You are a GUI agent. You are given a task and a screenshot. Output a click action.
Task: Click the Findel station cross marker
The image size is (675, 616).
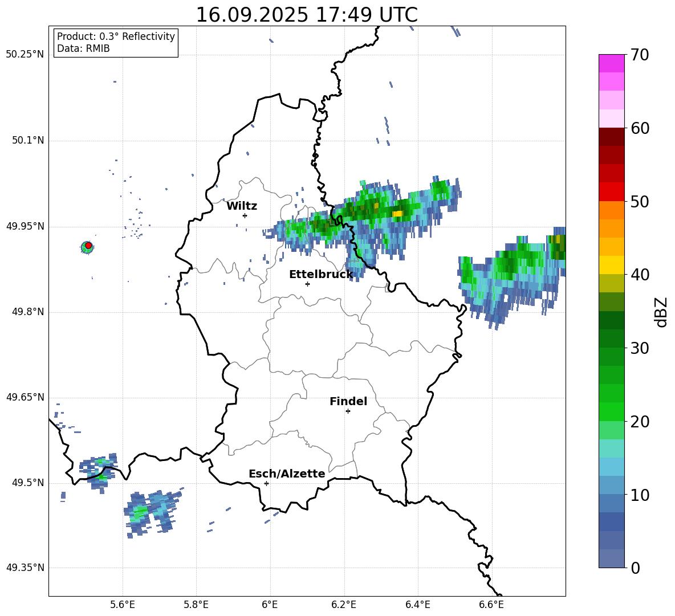click(348, 411)
